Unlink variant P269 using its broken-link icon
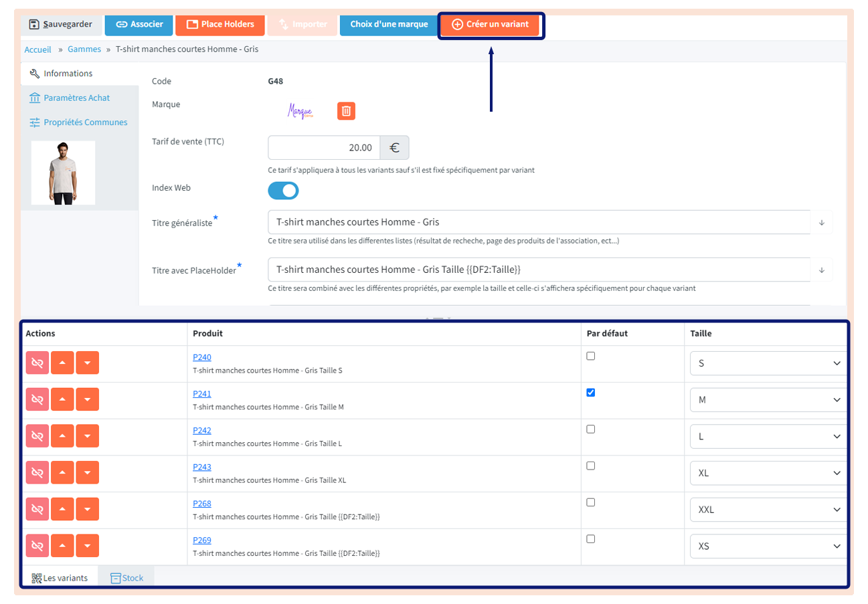868x604 pixels. point(37,546)
